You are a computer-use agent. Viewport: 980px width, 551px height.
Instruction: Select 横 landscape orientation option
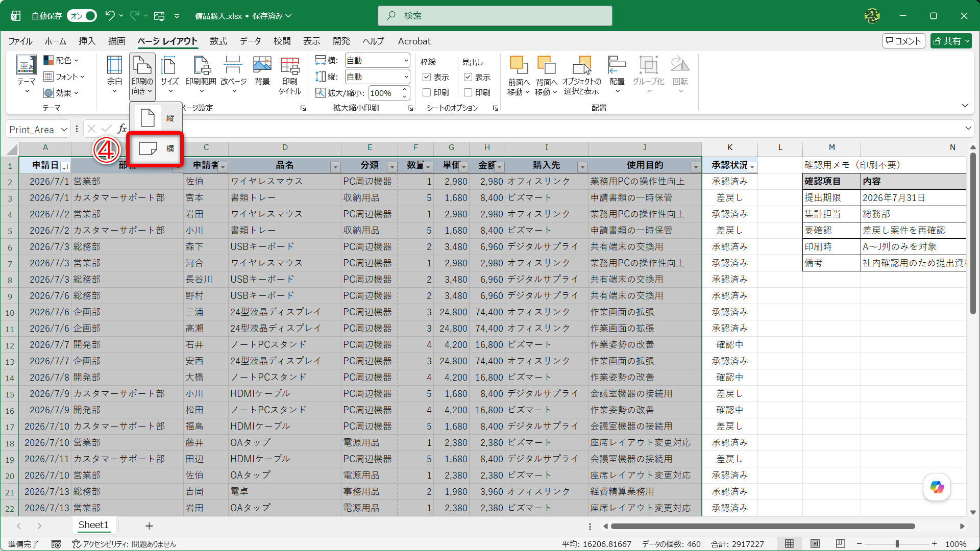tap(156, 148)
